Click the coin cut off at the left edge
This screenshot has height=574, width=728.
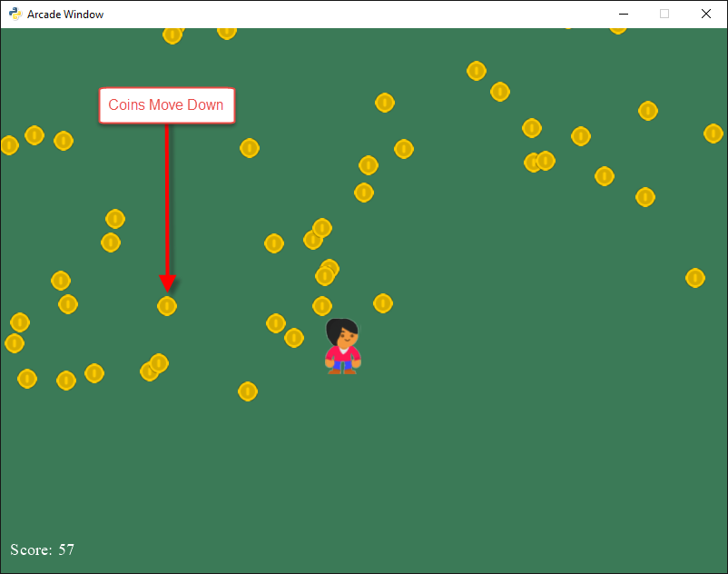coord(9,145)
